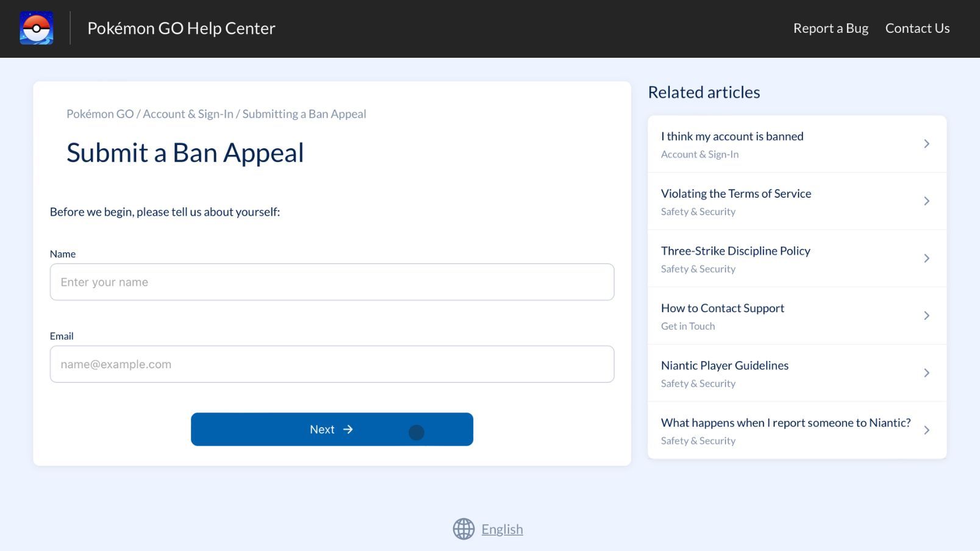Focus the Name input field
The width and height of the screenshot is (980, 551).
click(332, 282)
